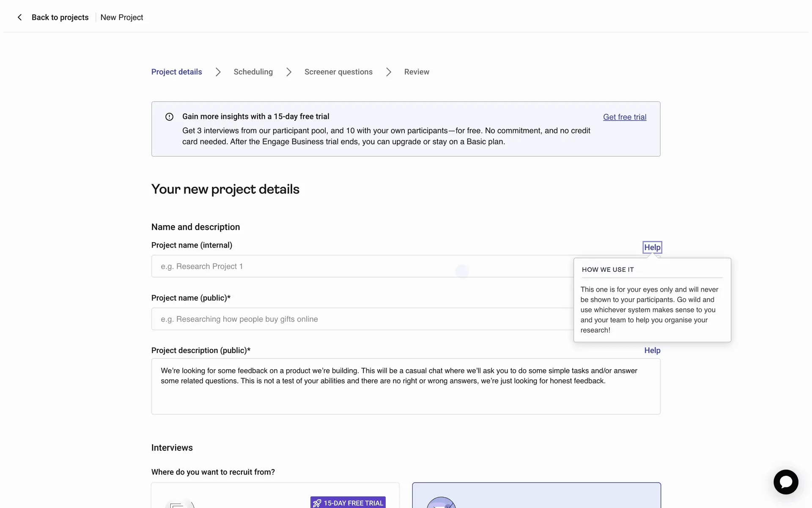Click the back arrow chevron icon
The height and width of the screenshot is (508, 812).
[19, 17]
